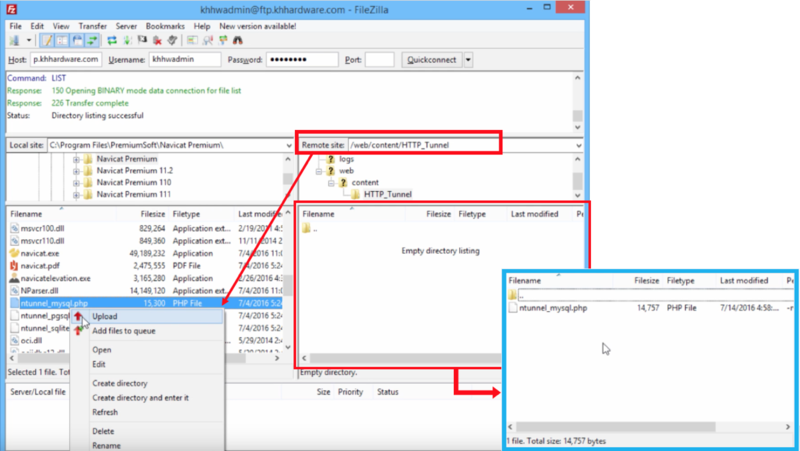Toggle the message log display

pos(47,40)
